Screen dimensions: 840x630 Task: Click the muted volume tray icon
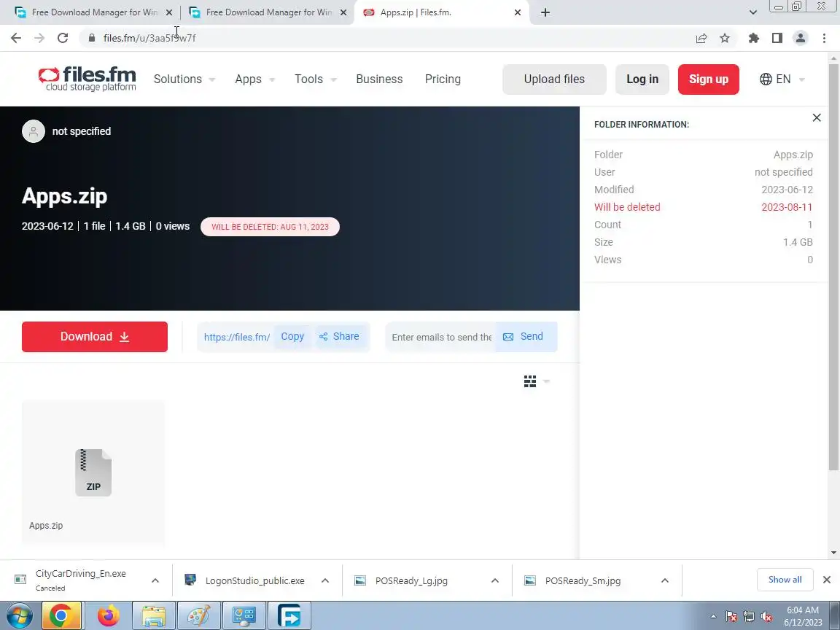pos(766,617)
